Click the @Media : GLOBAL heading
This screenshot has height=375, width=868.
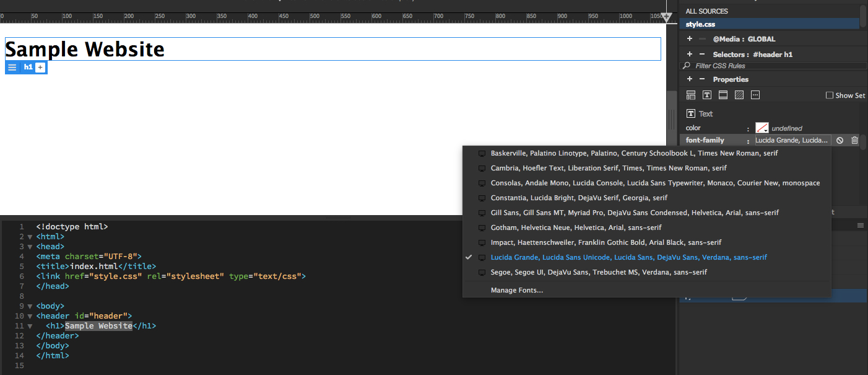744,39
